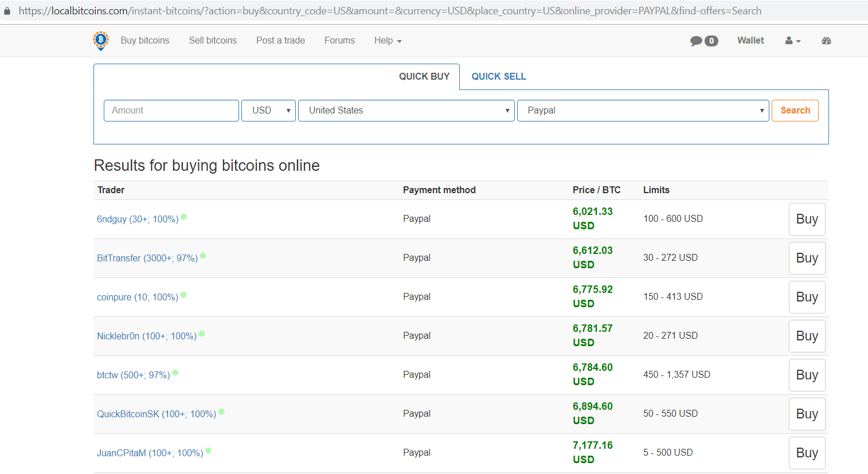Click the lock icon in address bar
This screenshot has height=474, width=868.
coord(7,11)
